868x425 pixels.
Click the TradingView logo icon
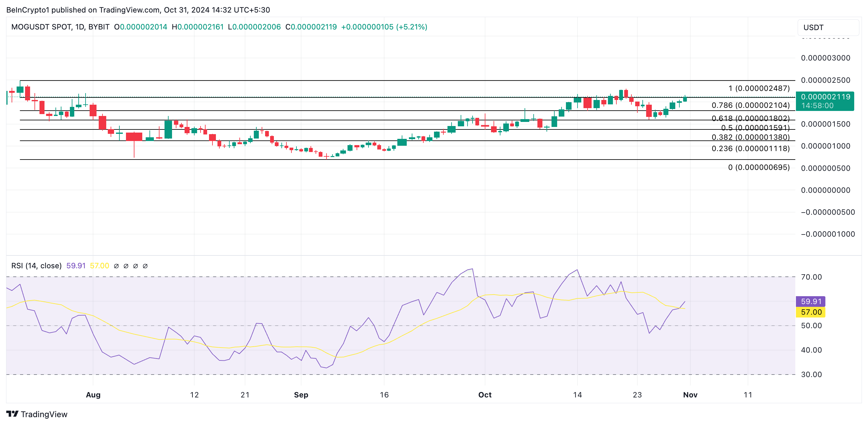click(x=12, y=413)
